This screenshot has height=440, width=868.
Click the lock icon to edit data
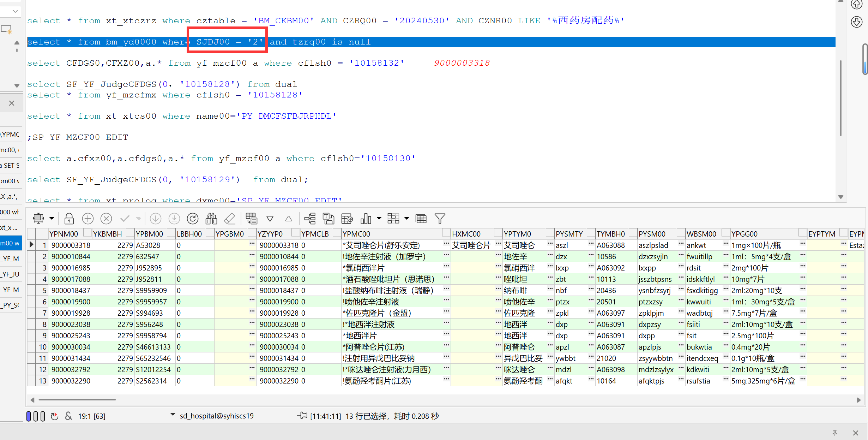[x=69, y=219]
